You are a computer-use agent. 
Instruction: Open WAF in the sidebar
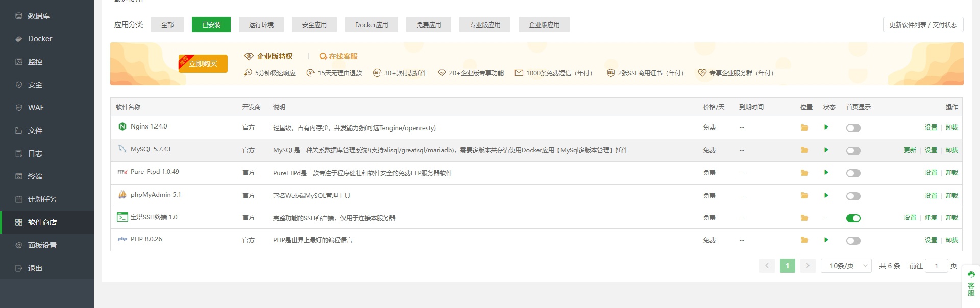click(47, 108)
